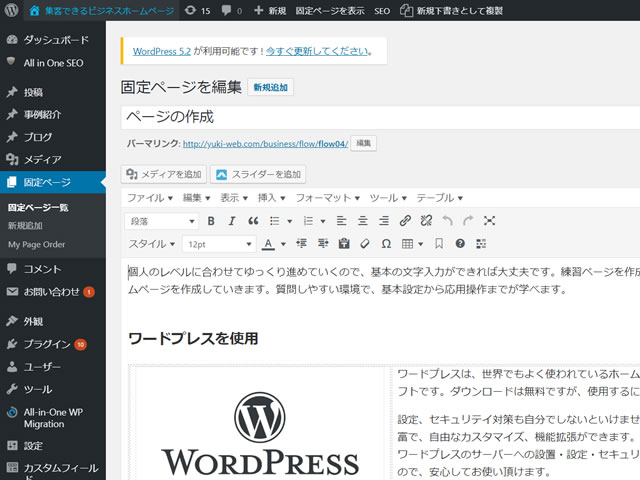Open the 段落 paragraph format dropdown
The width and height of the screenshot is (640, 480).
162,221
